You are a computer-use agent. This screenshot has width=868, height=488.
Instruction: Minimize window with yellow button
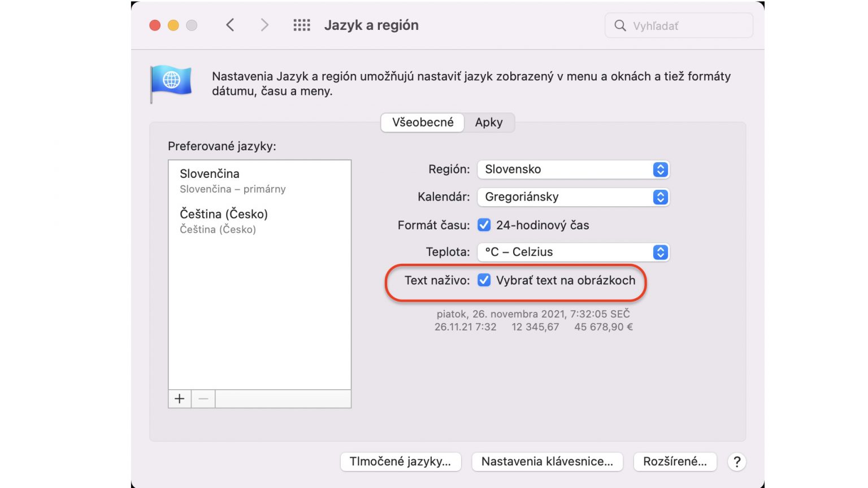173,25
